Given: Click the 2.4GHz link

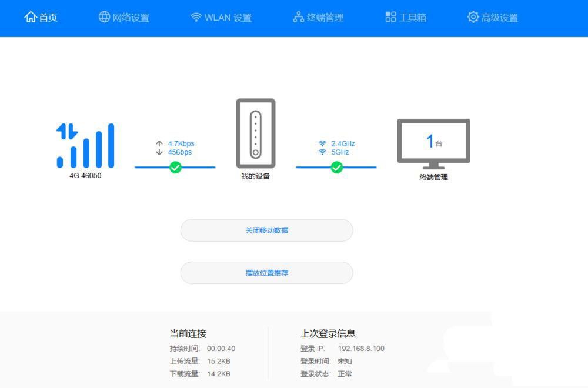Looking at the screenshot, I should point(343,143).
